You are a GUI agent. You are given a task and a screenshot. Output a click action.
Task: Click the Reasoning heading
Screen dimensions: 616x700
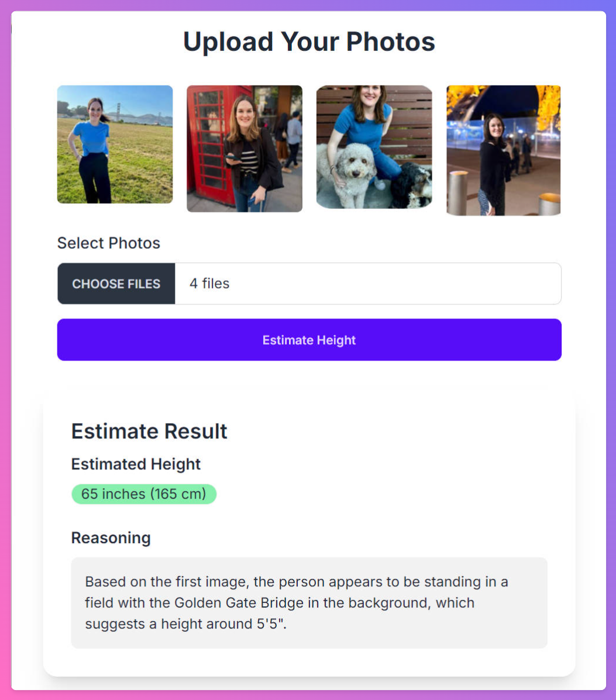pos(111,538)
